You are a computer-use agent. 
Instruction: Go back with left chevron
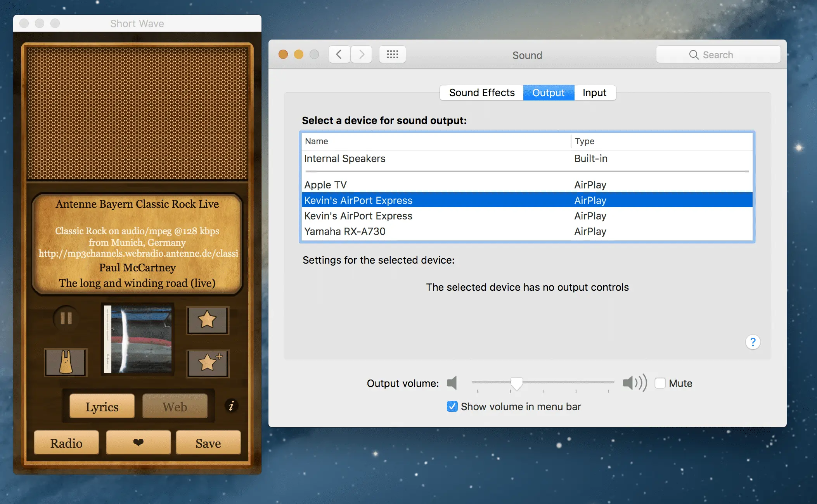point(339,55)
